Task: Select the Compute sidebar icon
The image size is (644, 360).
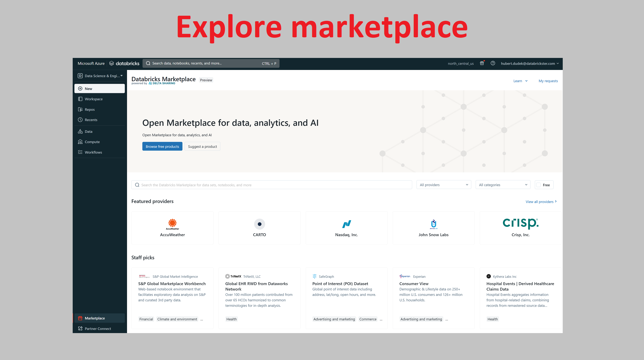Action: [80, 142]
